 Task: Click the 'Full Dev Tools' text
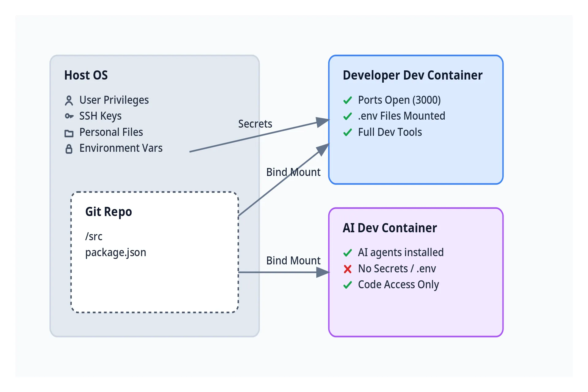[390, 132]
